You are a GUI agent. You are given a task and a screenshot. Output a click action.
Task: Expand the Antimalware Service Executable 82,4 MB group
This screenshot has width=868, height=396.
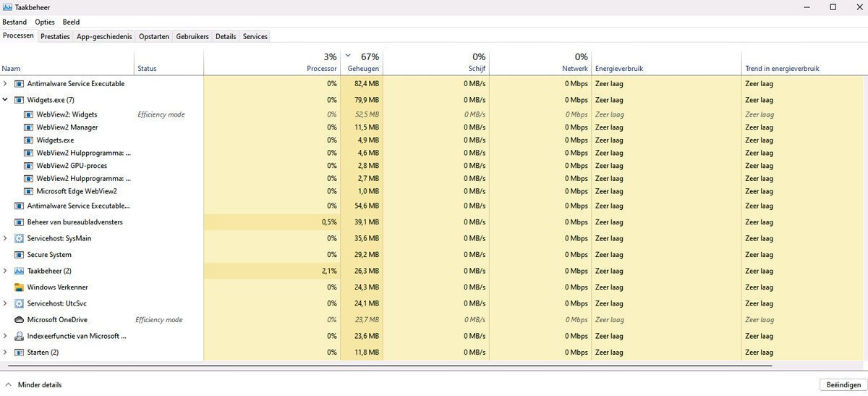(5, 84)
